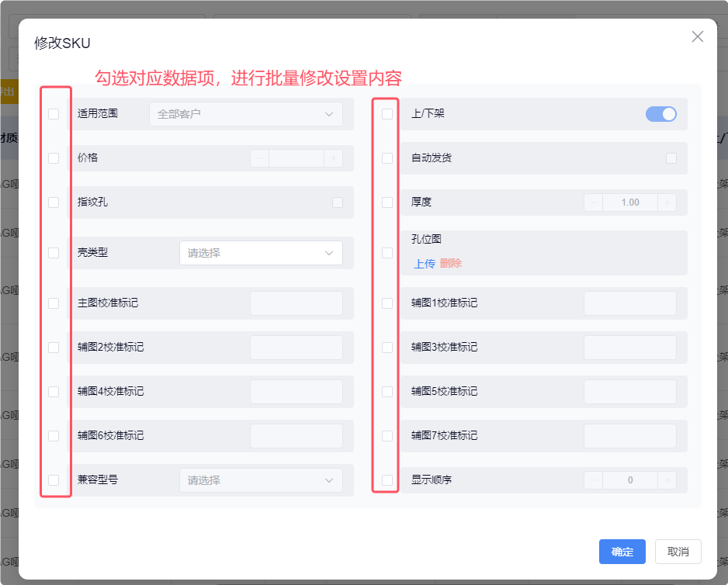Click the 主图校准标记 input field
The image size is (728, 585).
tap(296, 303)
